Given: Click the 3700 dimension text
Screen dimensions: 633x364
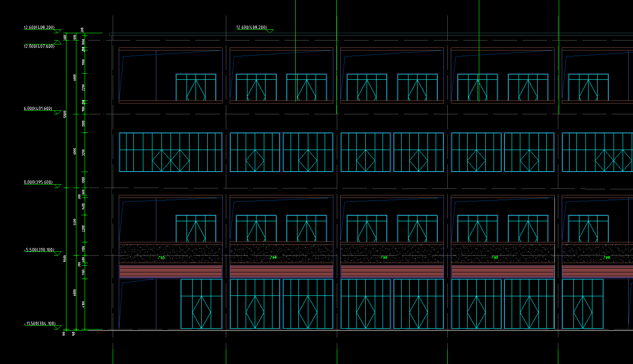Looking at the screenshot, I should (x=83, y=152).
